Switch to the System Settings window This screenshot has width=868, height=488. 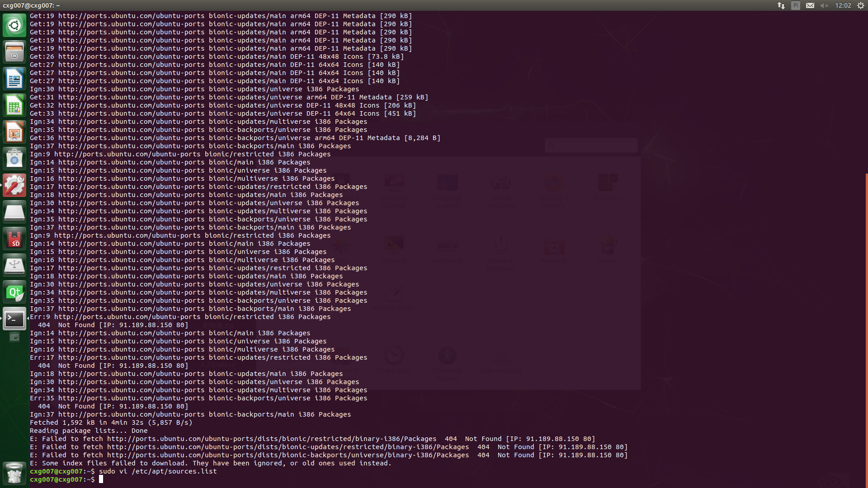point(14,186)
